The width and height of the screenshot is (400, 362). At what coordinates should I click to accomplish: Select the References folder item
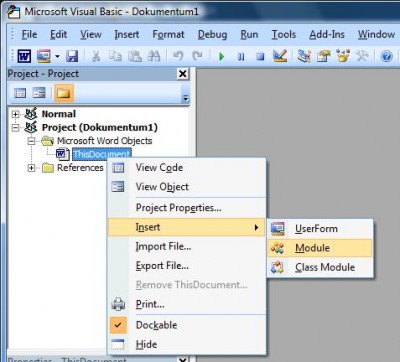click(80, 167)
